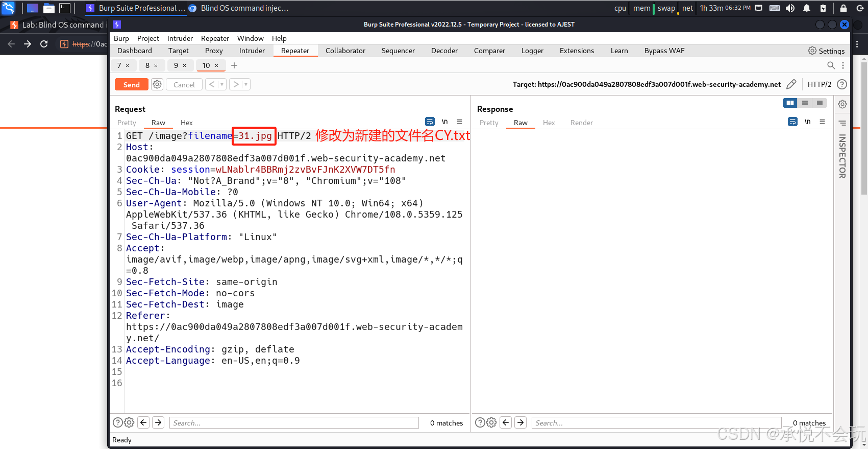
Task: Switch to the Comparer tab
Action: tap(489, 51)
